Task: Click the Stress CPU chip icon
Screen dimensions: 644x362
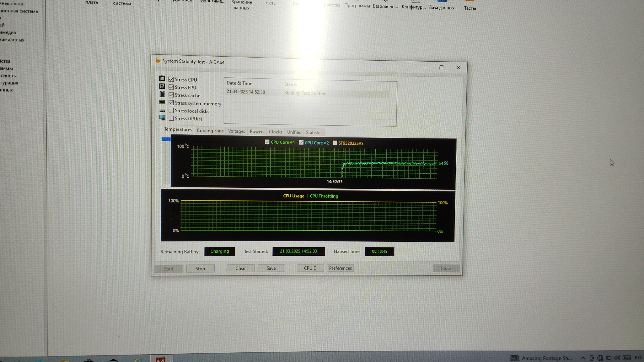Action: click(162, 78)
